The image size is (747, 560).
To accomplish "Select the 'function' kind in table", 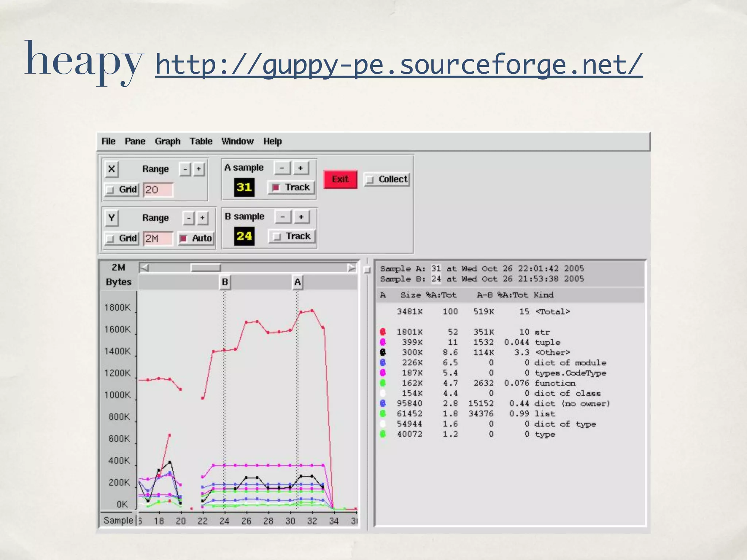I will point(555,383).
